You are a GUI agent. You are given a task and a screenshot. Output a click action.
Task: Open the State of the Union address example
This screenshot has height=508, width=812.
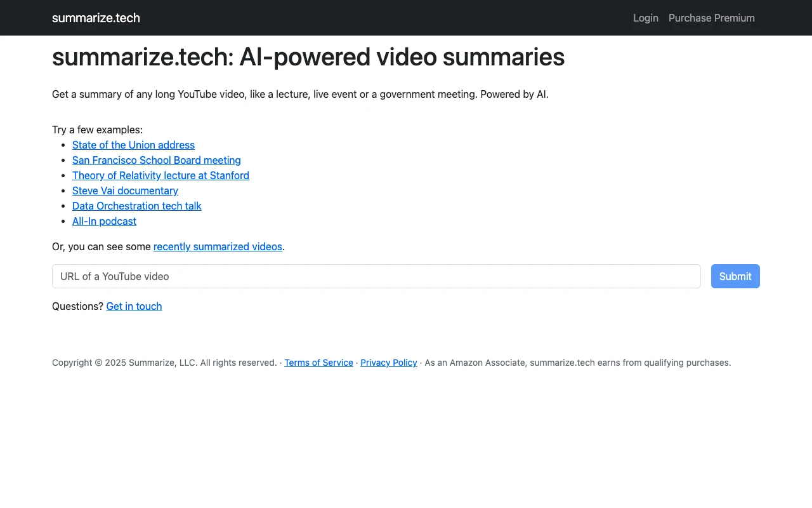tap(133, 145)
